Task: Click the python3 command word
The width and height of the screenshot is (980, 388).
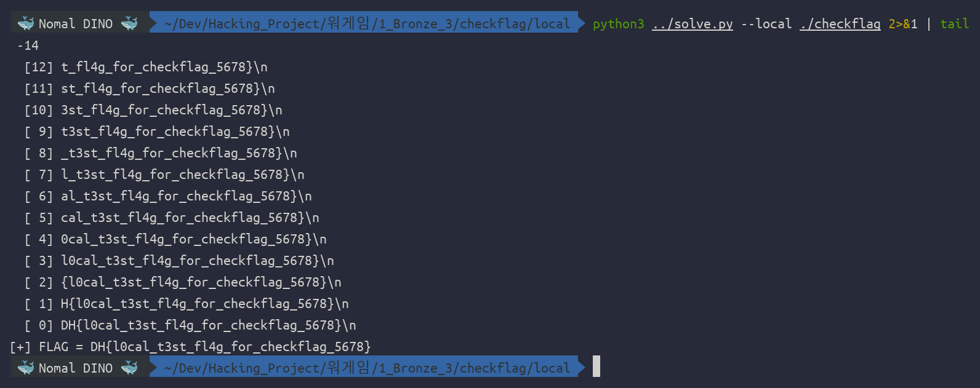Action: pos(618,24)
